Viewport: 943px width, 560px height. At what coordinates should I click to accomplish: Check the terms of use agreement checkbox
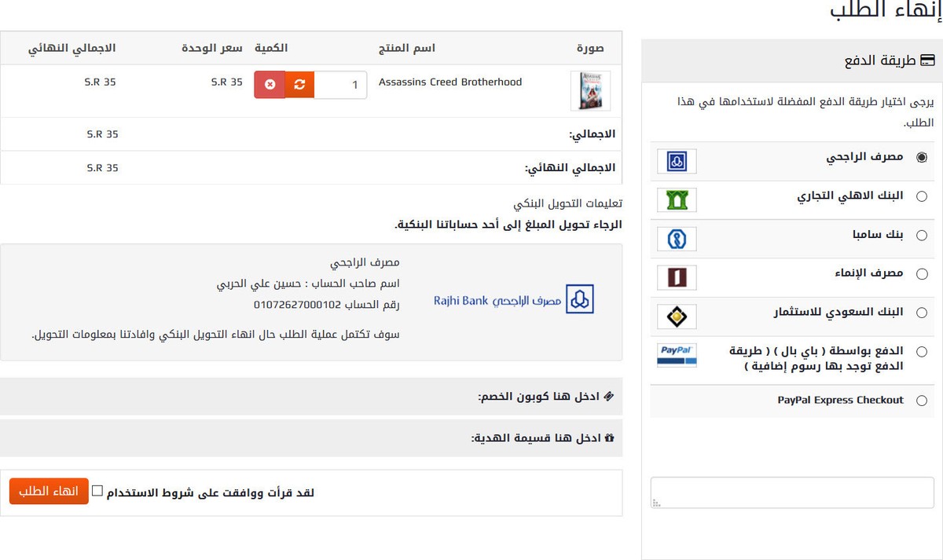97,491
